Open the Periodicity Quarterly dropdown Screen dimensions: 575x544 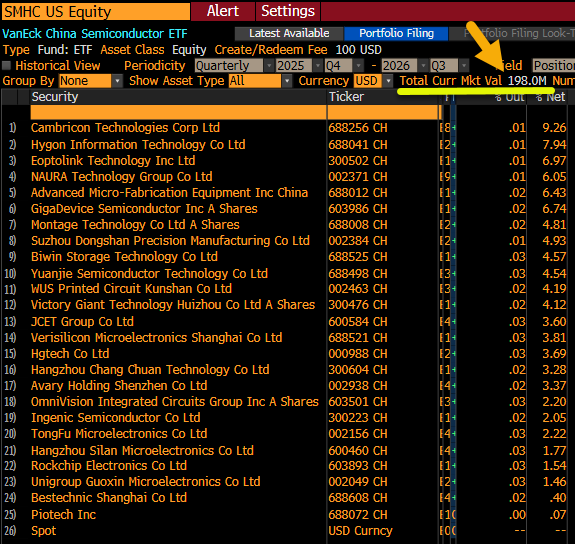click(x=234, y=66)
